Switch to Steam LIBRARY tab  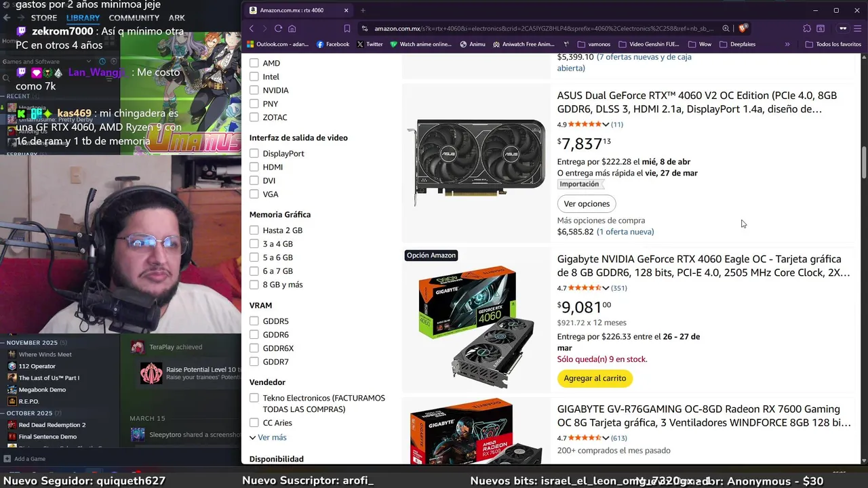click(83, 18)
